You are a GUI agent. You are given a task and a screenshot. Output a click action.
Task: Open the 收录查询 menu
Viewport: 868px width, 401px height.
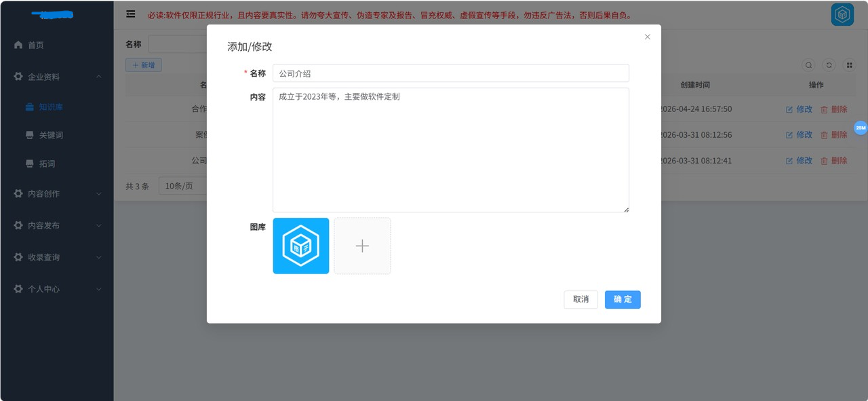(x=57, y=257)
